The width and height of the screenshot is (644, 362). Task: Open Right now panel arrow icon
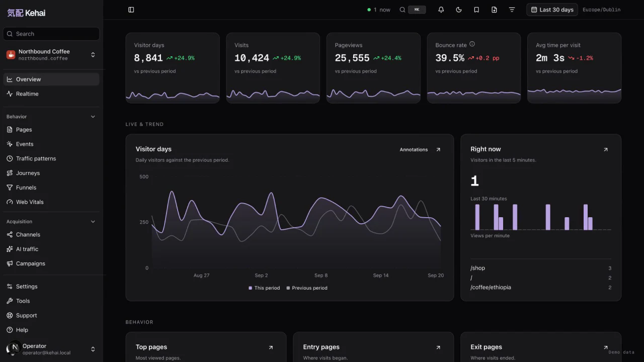pos(606,149)
